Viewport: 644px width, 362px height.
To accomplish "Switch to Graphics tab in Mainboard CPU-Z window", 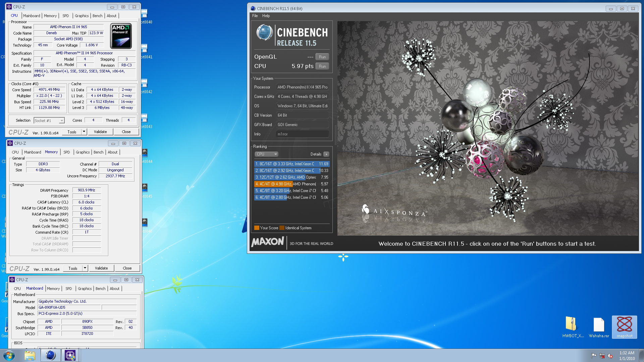I will click(x=85, y=289).
